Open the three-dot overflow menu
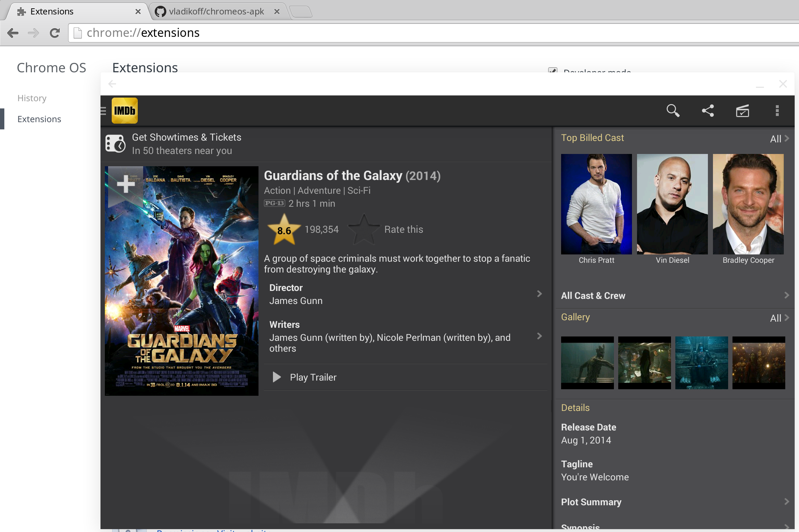The image size is (799, 532). (777, 111)
